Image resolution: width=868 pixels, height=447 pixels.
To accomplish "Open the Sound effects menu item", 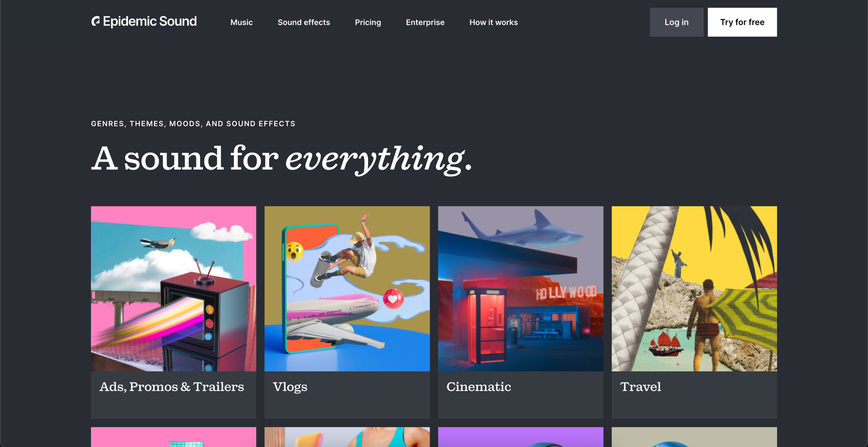I will pos(304,22).
